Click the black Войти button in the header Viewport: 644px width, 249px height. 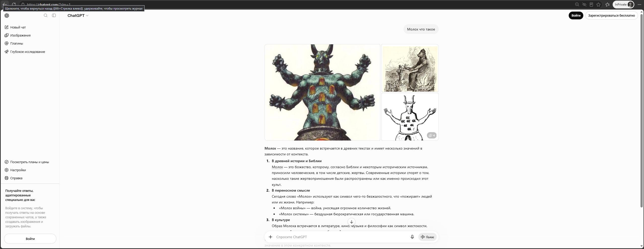[576, 15]
